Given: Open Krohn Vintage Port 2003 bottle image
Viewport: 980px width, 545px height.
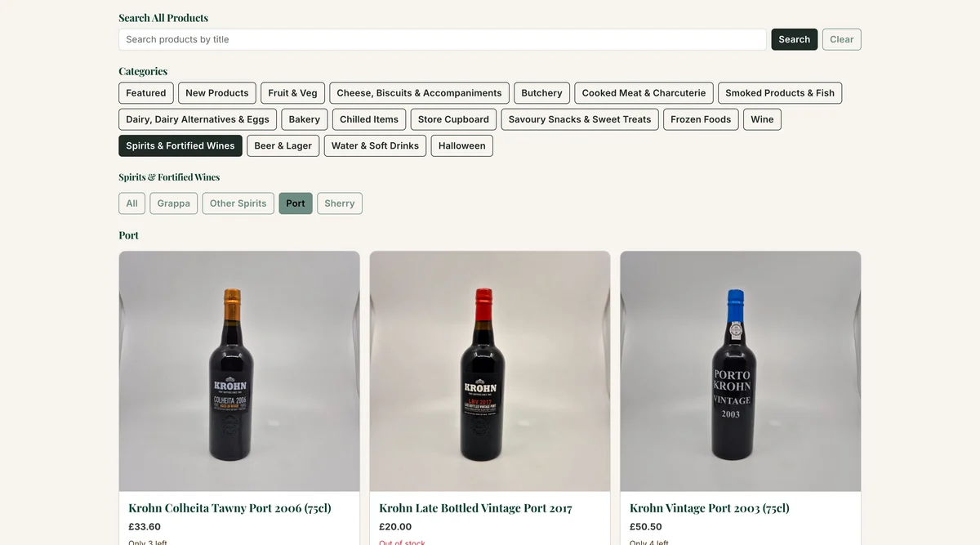Looking at the screenshot, I should coord(741,371).
